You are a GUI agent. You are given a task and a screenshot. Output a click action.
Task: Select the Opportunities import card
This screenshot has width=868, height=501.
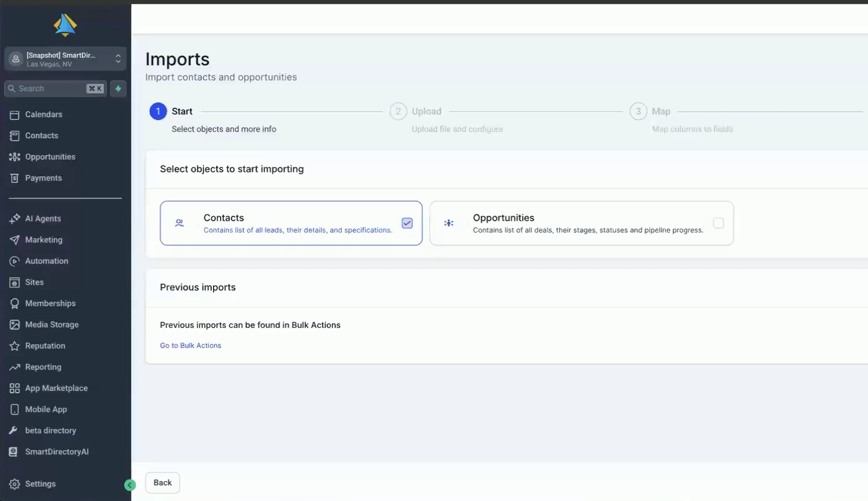(581, 223)
